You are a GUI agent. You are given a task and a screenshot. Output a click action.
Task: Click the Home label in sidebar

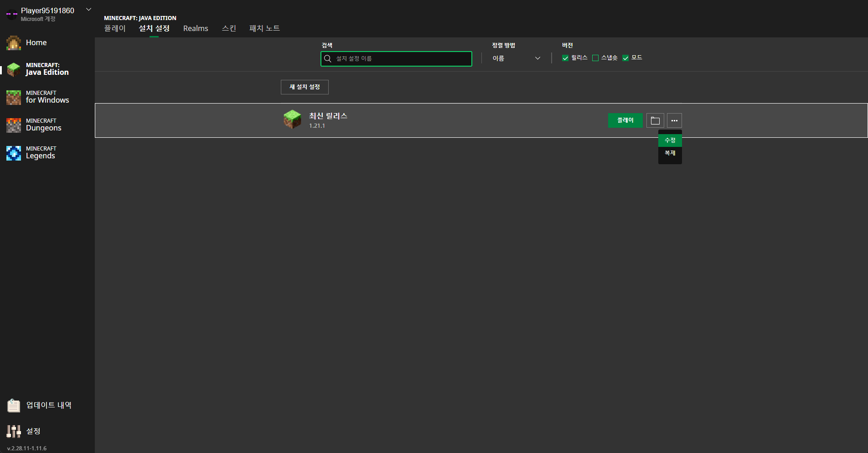point(36,42)
